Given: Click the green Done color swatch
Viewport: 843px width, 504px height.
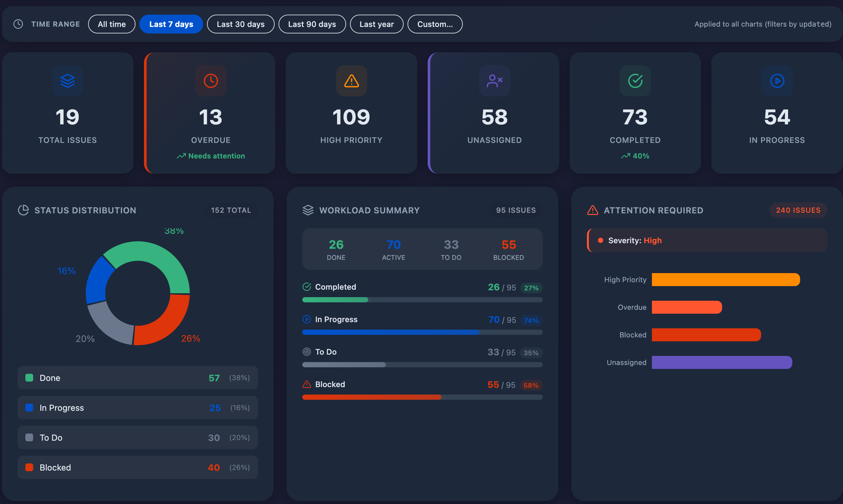Looking at the screenshot, I should [x=29, y=378].
